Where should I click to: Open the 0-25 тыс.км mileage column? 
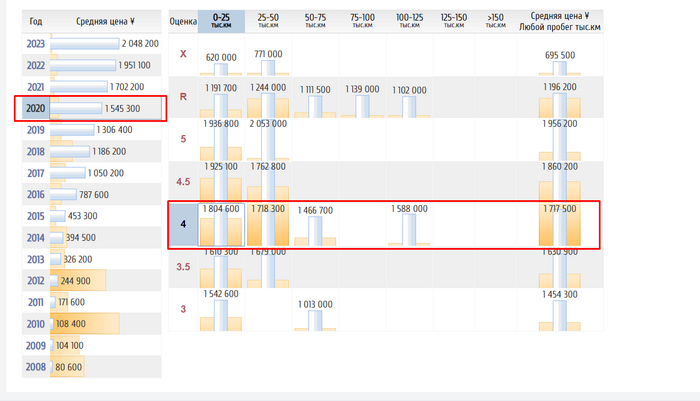(221, 21)
